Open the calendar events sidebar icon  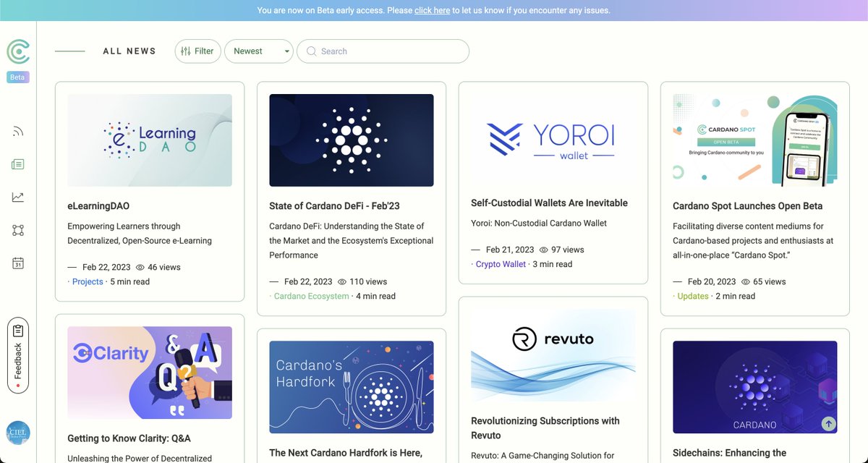(x=18, y=263)
